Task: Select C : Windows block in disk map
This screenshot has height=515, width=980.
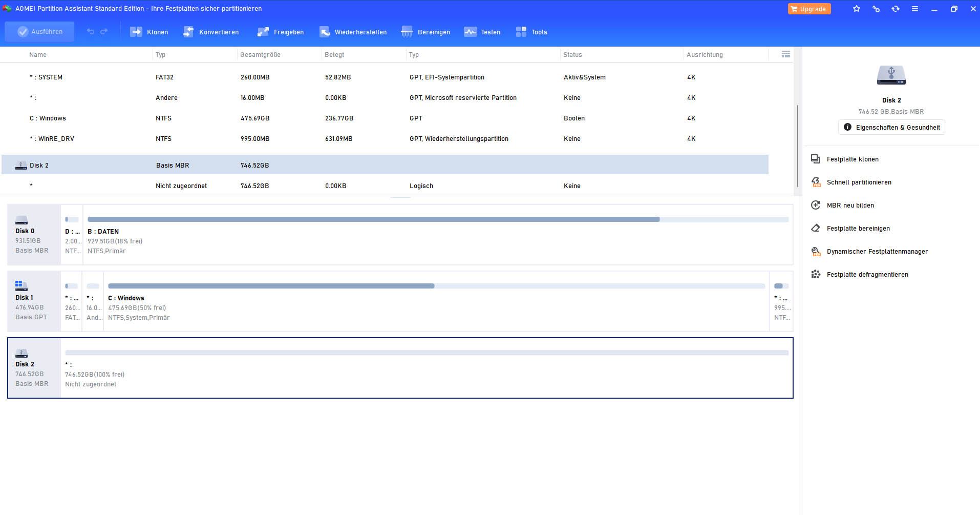Action: point(436,301)
